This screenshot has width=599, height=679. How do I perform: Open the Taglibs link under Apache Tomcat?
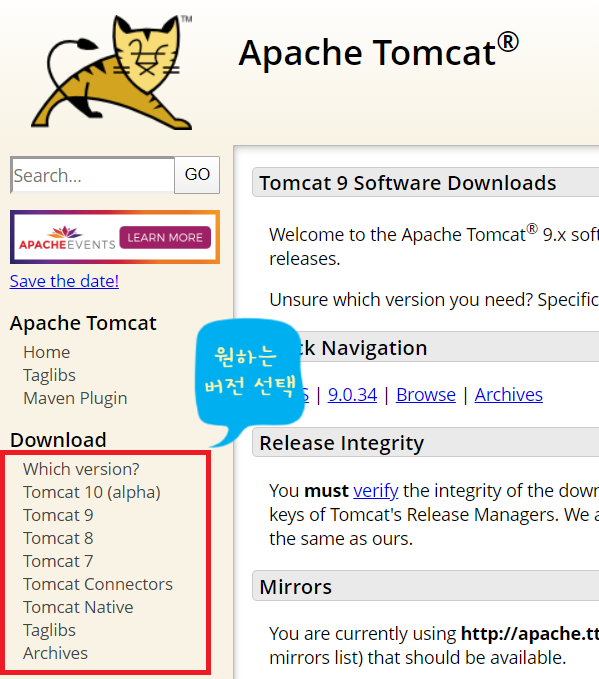(49, 375)
